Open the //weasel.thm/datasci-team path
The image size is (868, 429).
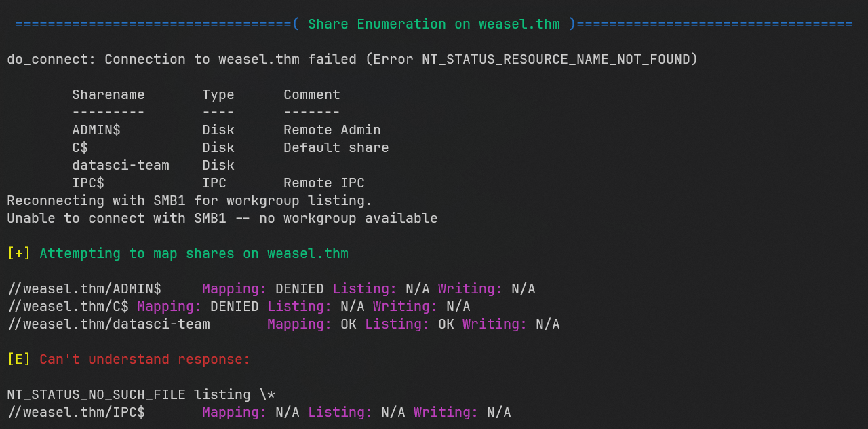(x=108, y=324)
